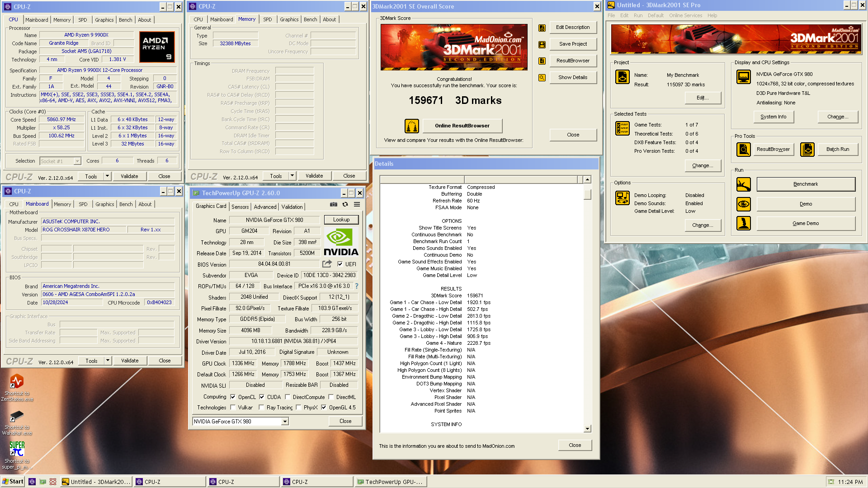Click the Untitled - 3DMark2001 taskbar button
The height and width of the screenshot is (488, 868).
tap(96, 482)
